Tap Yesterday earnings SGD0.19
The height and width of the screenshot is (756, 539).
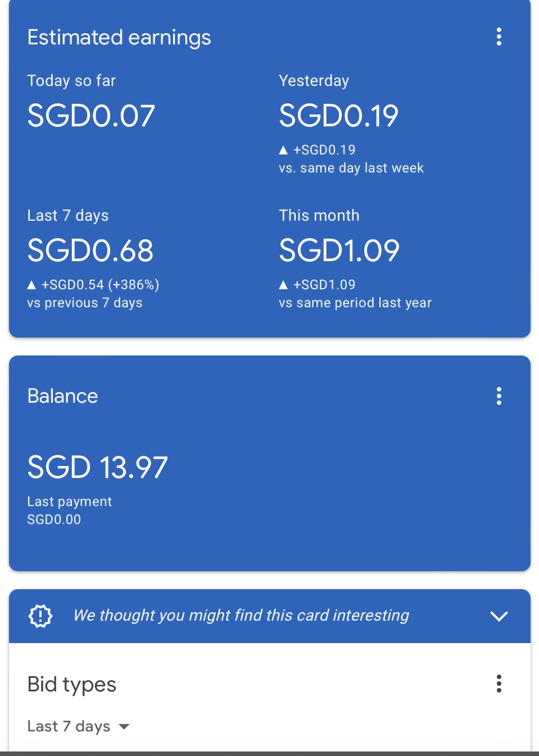[338, 116]
